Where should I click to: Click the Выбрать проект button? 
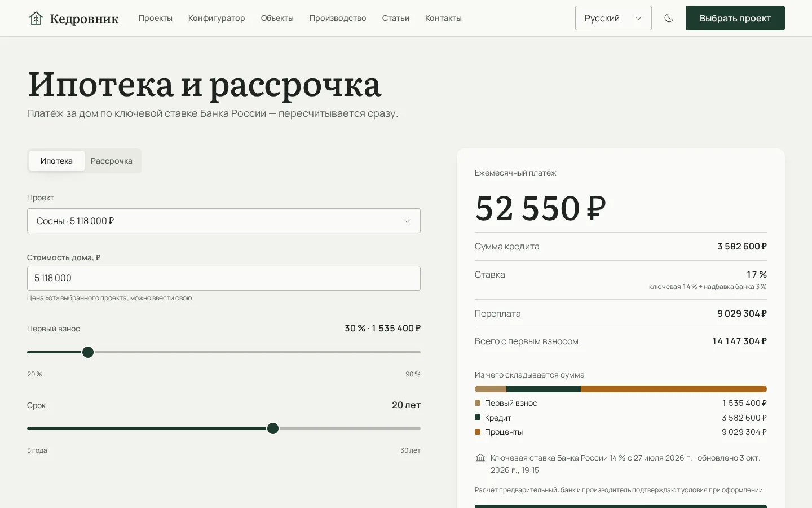[x=735, y=18]
